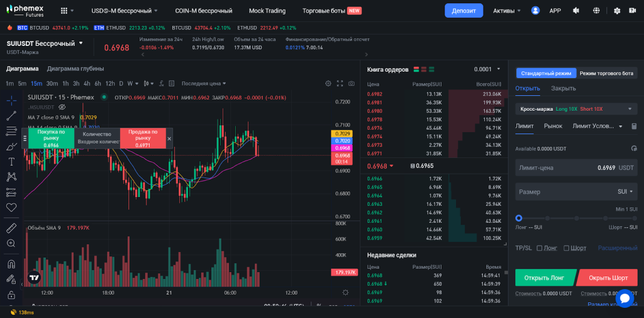Click Продажа по рынку button
The width and height of the screenshot is (644, 318).
tap(143, 139)
